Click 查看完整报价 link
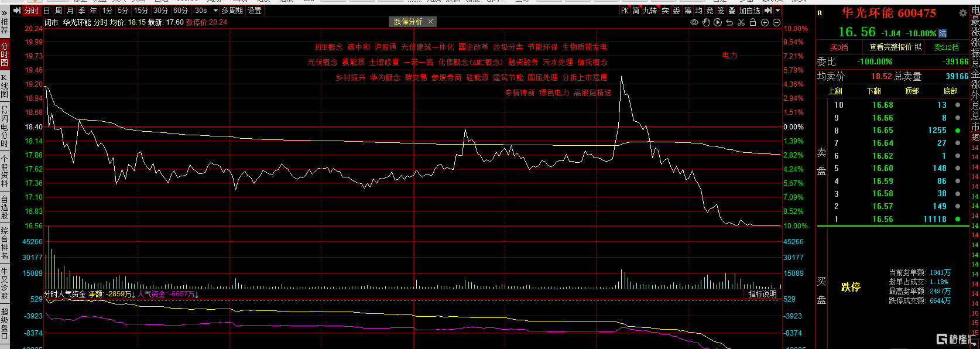980x349 pixels. point(890,47)
